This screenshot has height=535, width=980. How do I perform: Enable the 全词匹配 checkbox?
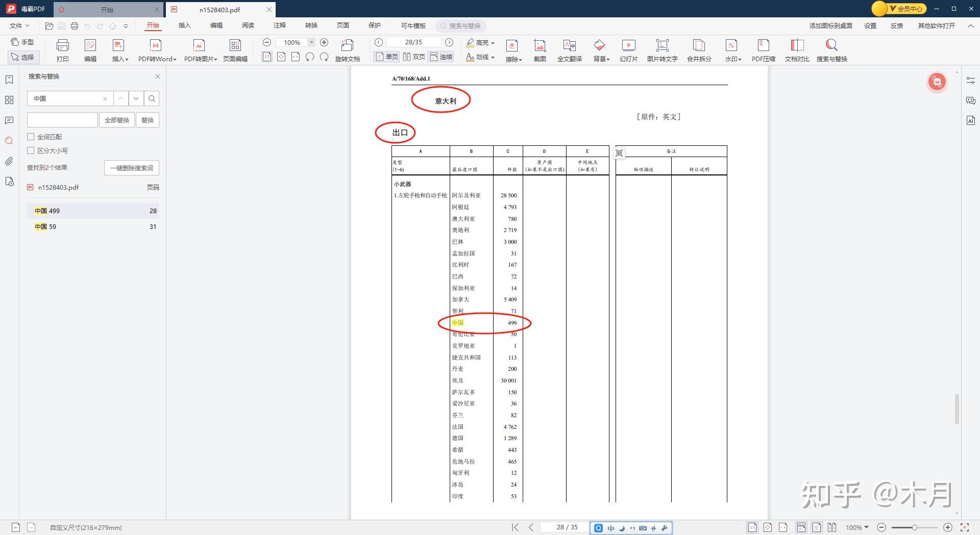click(31, 137)
